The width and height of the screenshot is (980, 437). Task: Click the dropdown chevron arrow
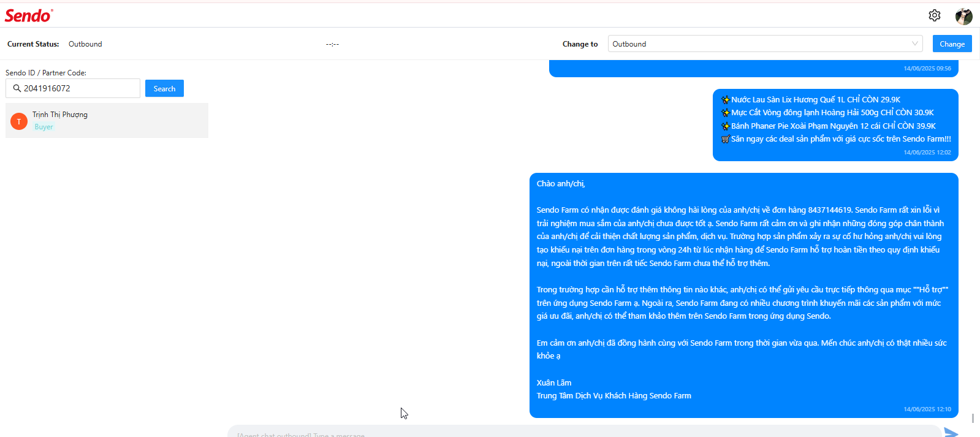(x=914, y=44)
